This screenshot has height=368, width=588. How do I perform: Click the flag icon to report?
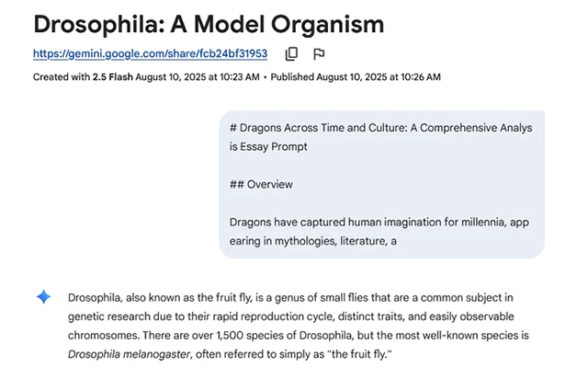319,53
